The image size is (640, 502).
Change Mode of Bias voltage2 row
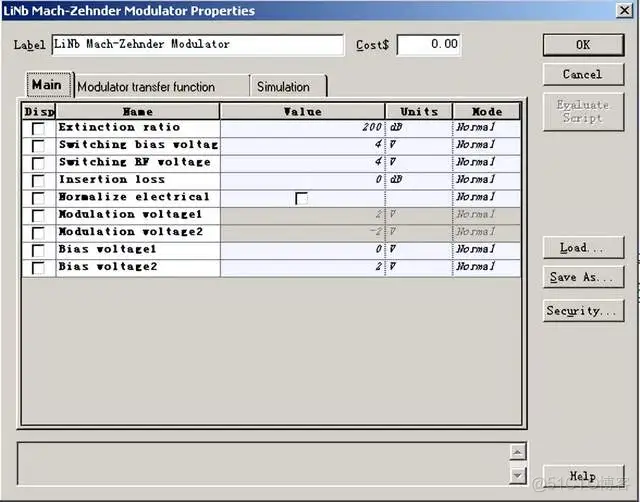tap(487, 267)
